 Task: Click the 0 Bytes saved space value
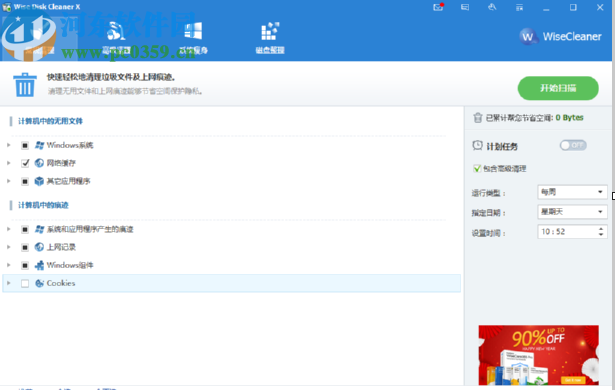pyautogui.click(x=570, y=118)
